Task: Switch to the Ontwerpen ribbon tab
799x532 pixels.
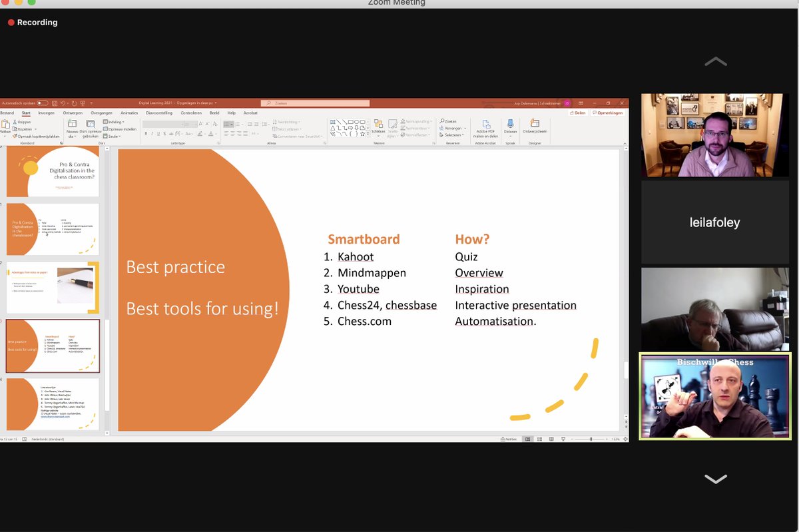Action: [73, 113]
